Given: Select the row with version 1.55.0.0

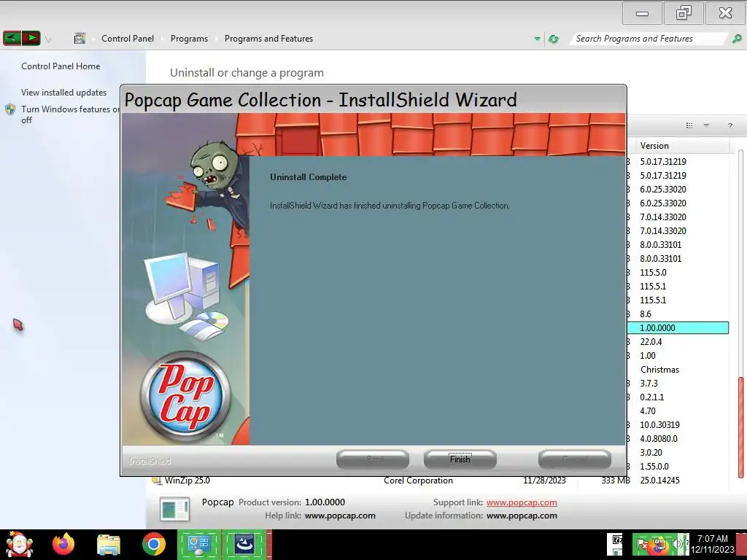Looking at the screenshot, I should point(678,466).
